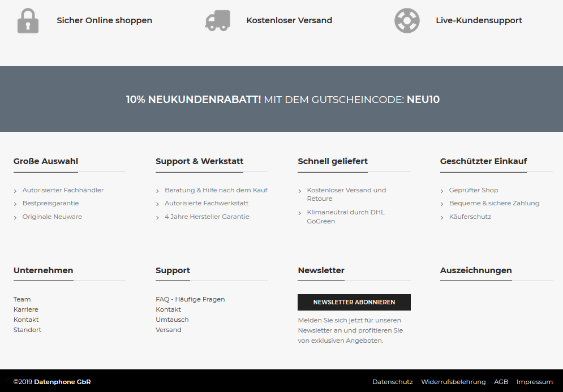Click the lifebuoy live support icon
The width and height of the screenshot is (563, 392).
(x=407, y=20)
